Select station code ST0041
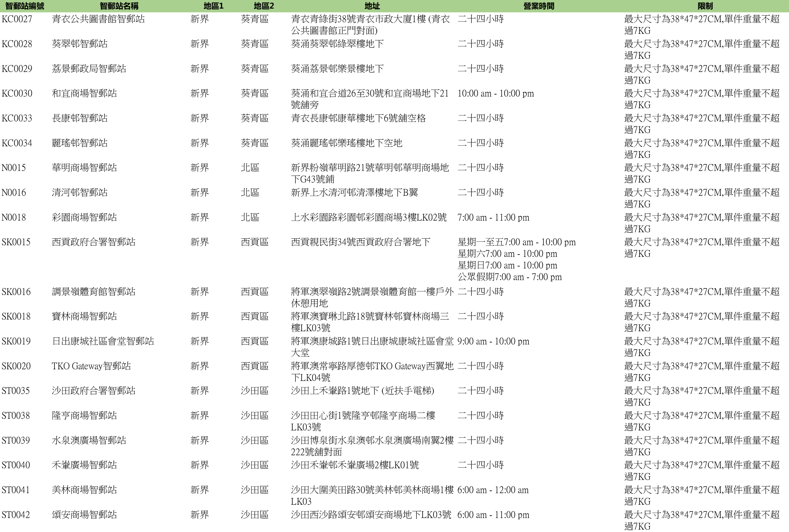789x532 pixels. coord(16,489)
